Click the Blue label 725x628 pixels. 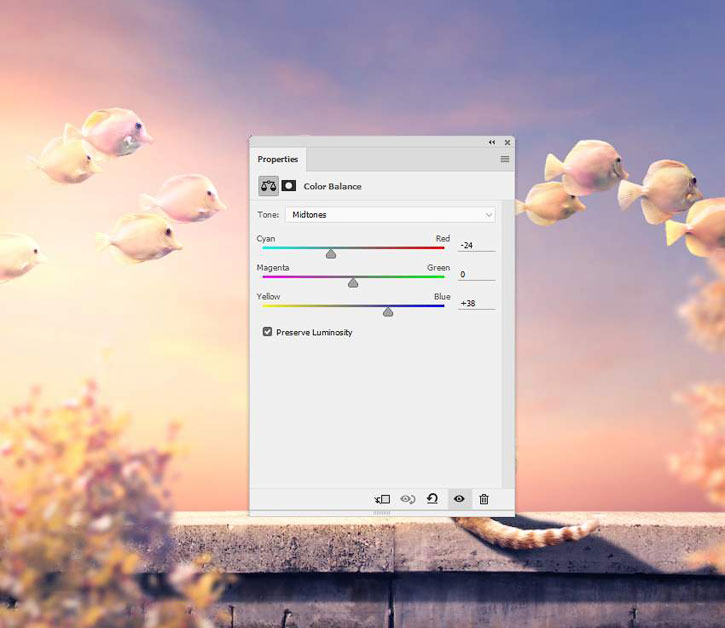pyautogui.click(x=442, y=296)
